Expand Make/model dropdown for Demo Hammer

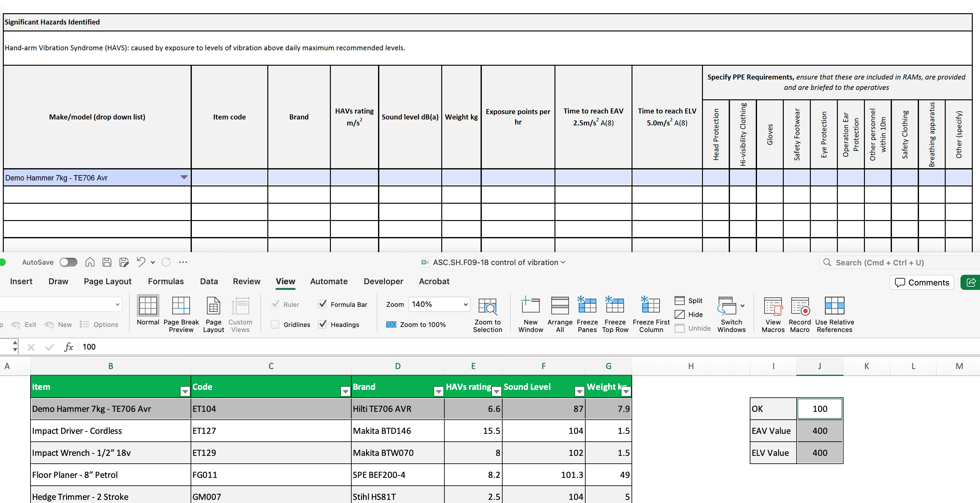click(184, 177)
